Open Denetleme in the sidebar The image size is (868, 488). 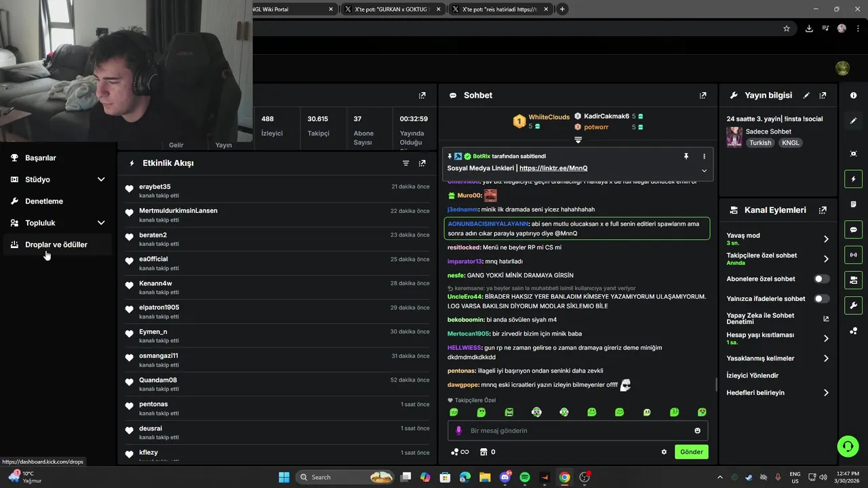pos(58,201)
